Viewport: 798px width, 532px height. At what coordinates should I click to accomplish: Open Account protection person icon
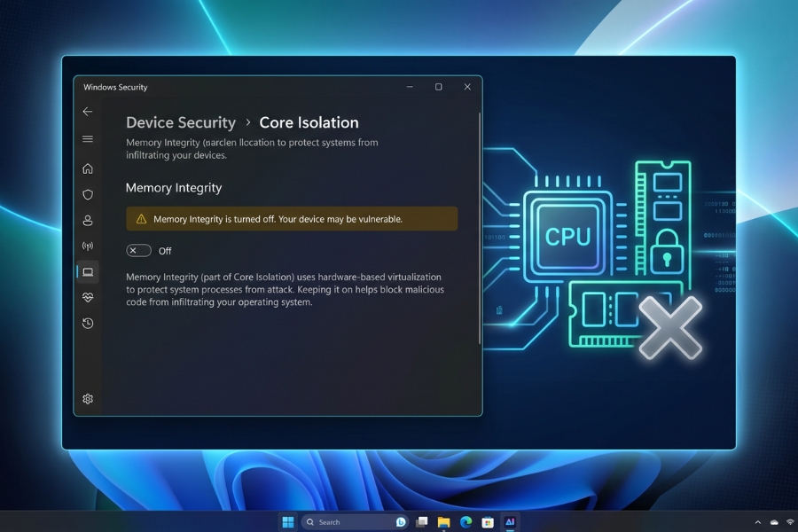88,221
